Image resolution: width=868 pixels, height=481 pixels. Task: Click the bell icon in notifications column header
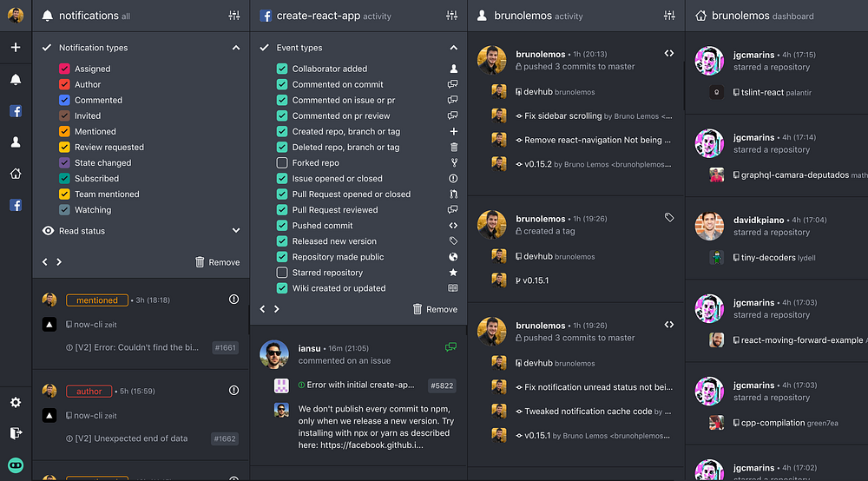coord(48,16)
